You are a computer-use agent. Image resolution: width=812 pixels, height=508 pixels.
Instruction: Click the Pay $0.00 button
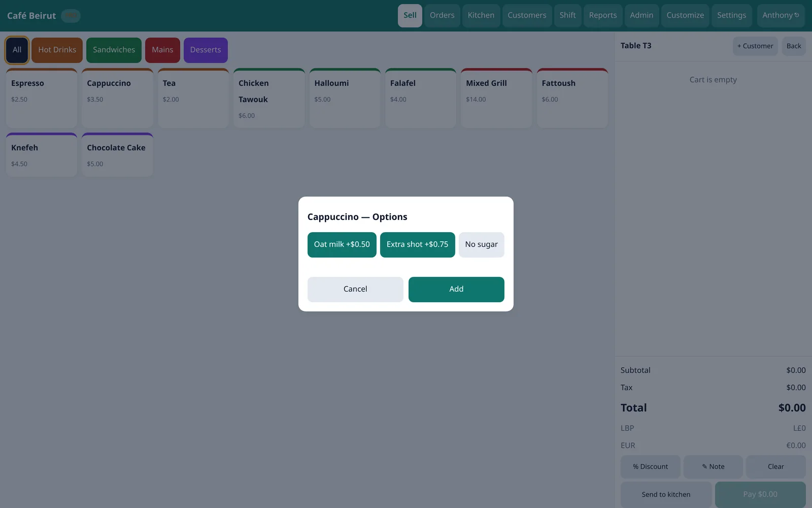(760, 495)
